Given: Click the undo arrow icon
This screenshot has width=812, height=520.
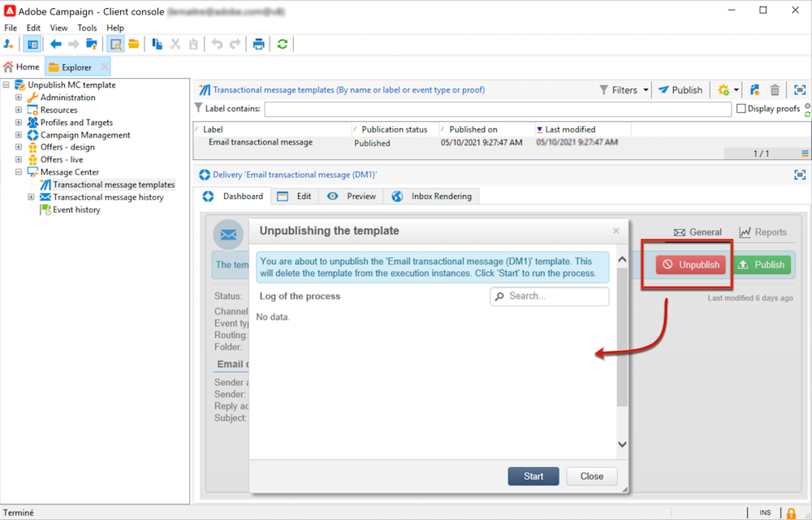Looking at the screenshot, I should [x=217, y=45].
